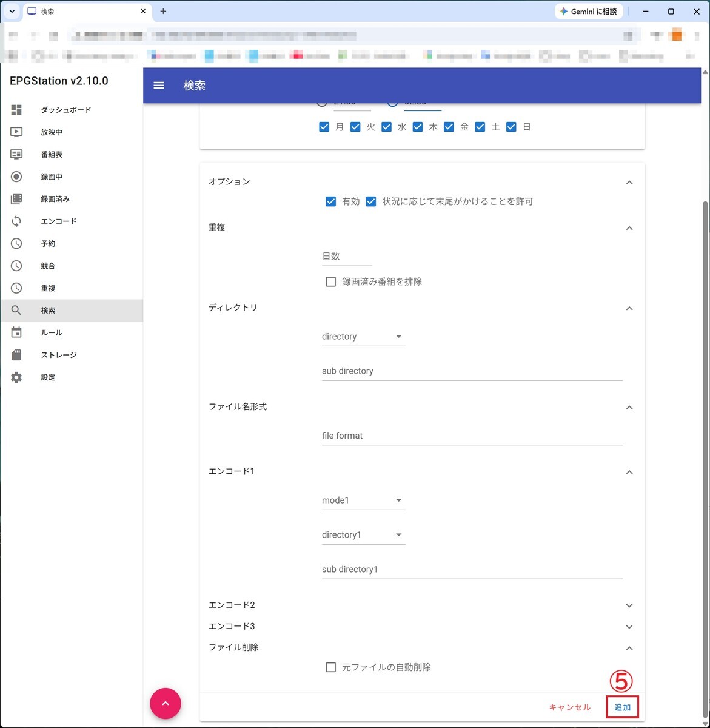Open the directory dropdown
The image size is (710, 728).
[x=364, y=337]
